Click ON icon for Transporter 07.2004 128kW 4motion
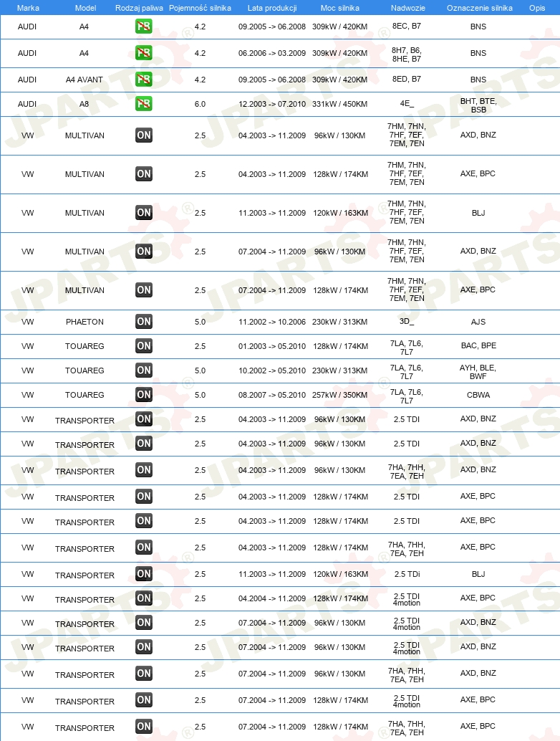560x741 pixels. (143, 700)
